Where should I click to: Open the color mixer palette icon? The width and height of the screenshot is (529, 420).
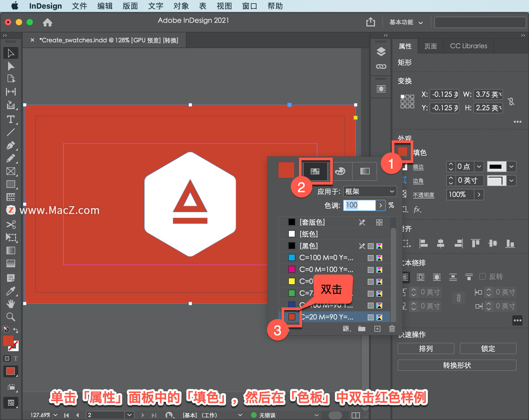point(340,171)
